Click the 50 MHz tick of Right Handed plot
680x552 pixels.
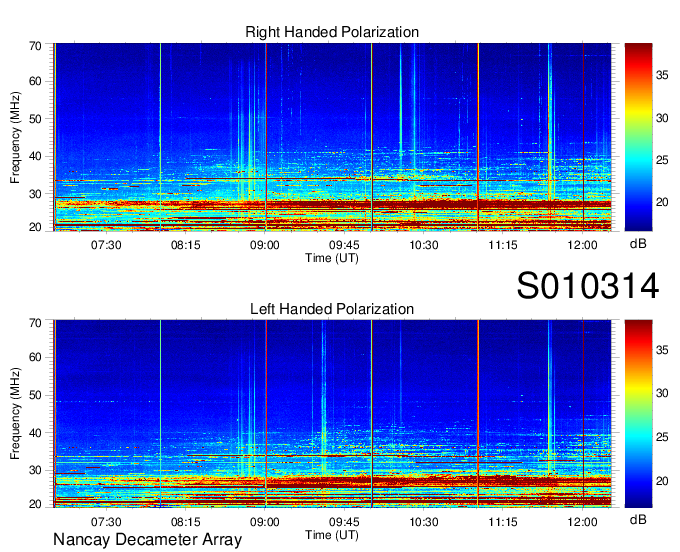[x=35, y=119]
